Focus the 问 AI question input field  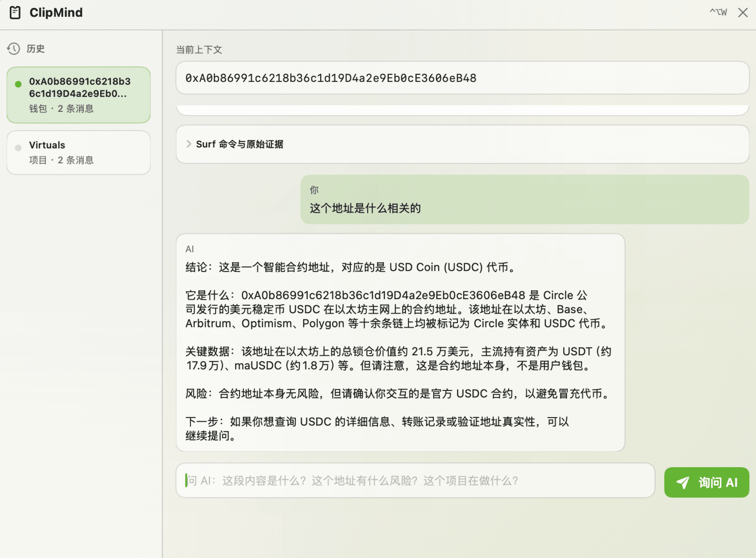415,480
